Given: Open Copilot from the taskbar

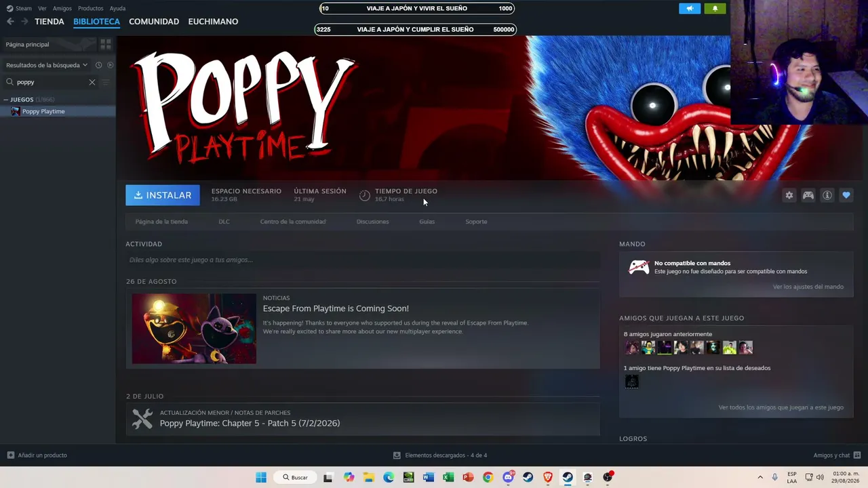Looking at the screenshot, I should pyautogui.click(x=349, y=477).
